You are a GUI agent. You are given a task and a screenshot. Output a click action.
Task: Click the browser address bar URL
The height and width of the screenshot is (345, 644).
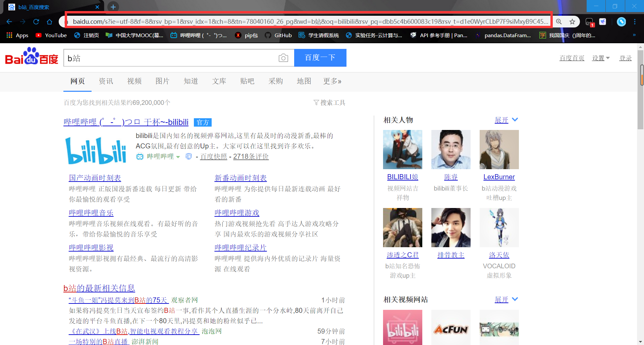(x=310, y=22)
